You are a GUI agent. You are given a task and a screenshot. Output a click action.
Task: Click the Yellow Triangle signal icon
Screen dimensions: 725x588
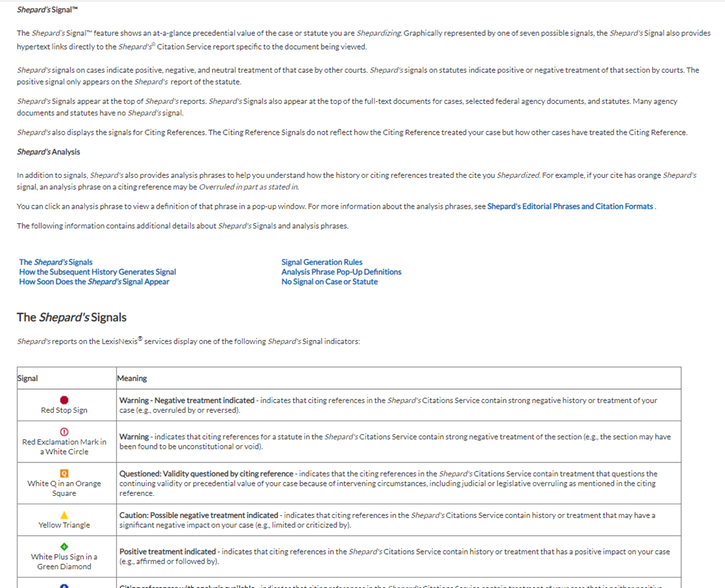point(64,515)
